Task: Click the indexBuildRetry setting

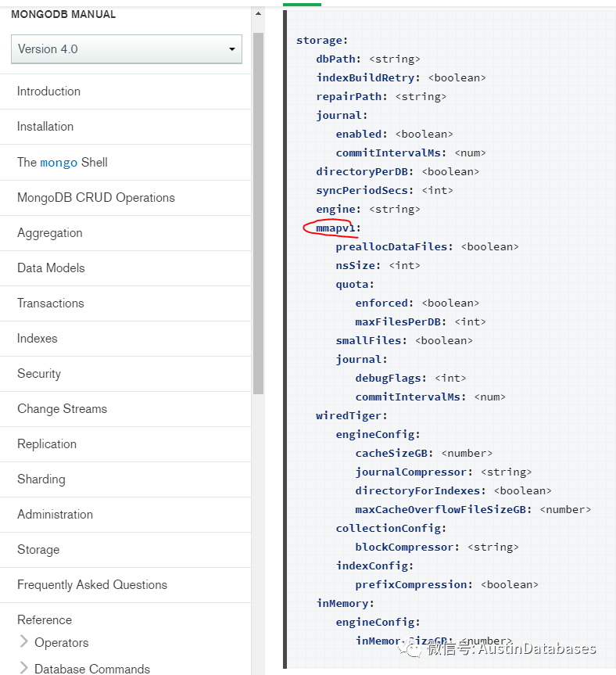Action: [x=368, y=78]
